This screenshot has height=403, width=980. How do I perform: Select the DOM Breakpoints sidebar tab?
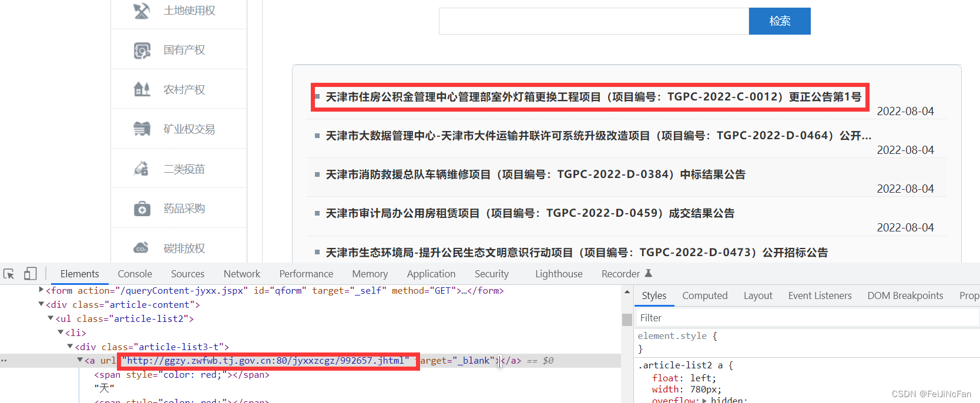905,295
